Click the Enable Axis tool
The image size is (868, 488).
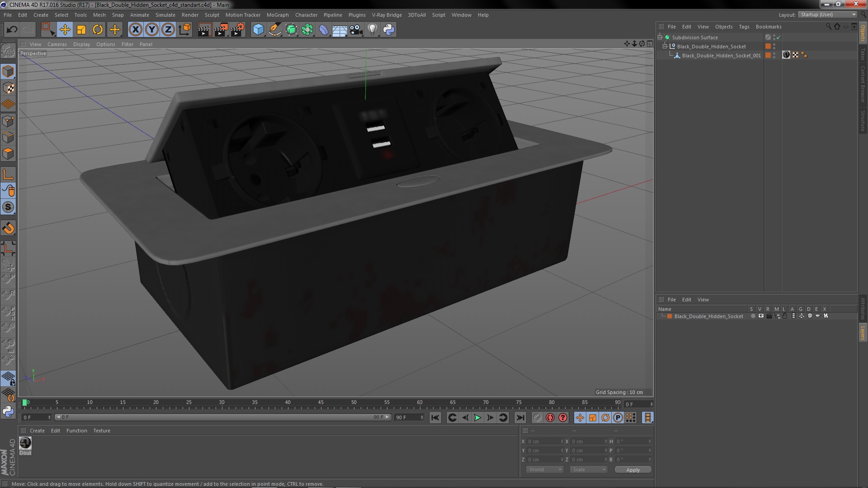[x=8, y=174]
